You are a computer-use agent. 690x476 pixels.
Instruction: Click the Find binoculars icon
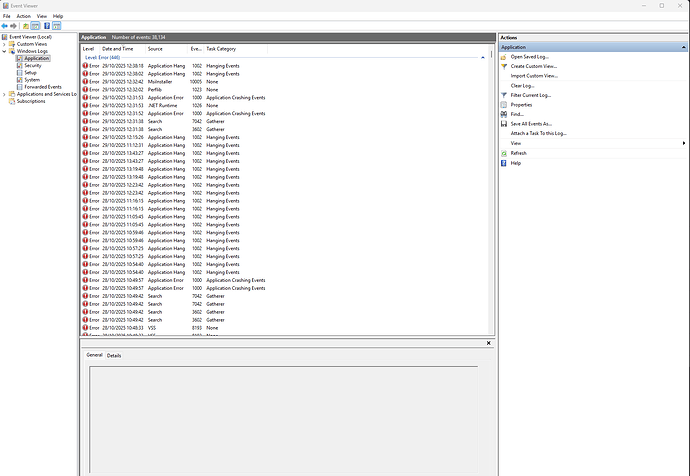[x=505, y=114]
